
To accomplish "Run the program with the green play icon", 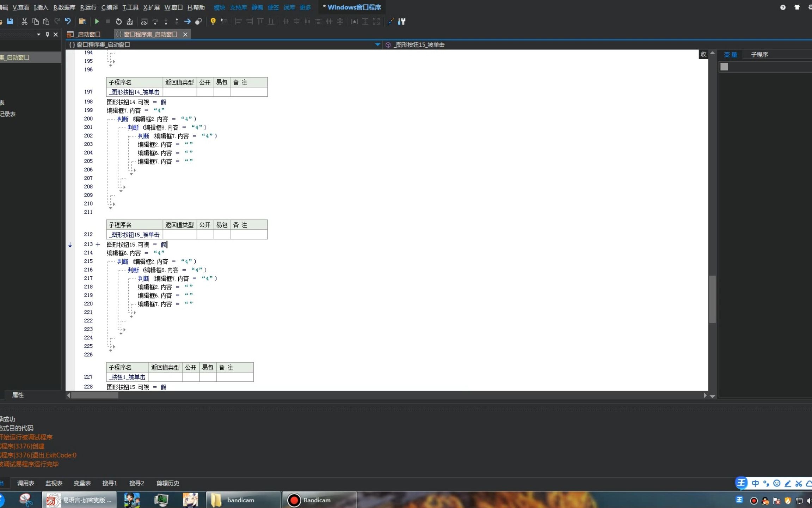I will 97,22.
